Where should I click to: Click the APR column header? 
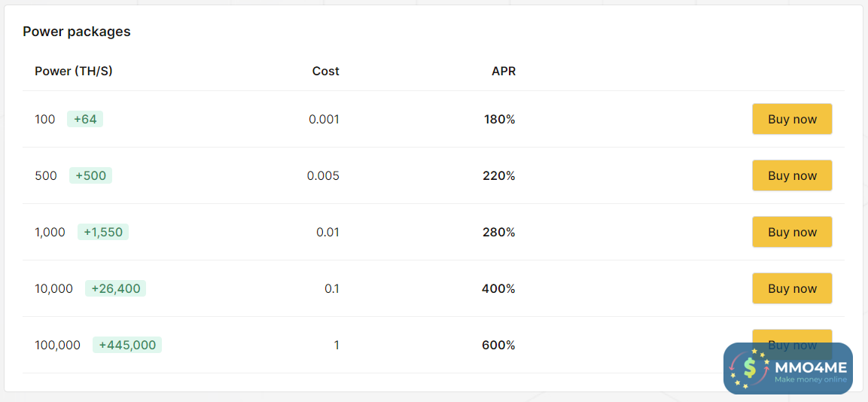pyautogui.click(x=504, y=72)
